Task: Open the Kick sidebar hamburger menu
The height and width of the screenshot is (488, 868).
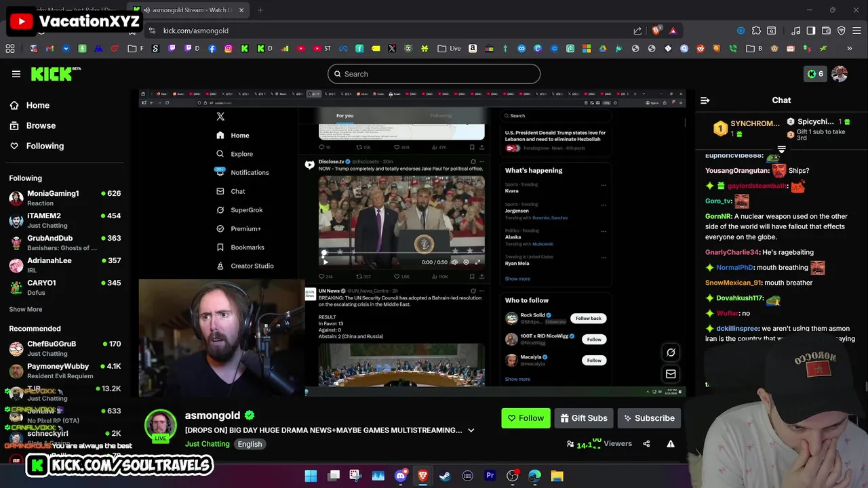Action: coord(16,74)
